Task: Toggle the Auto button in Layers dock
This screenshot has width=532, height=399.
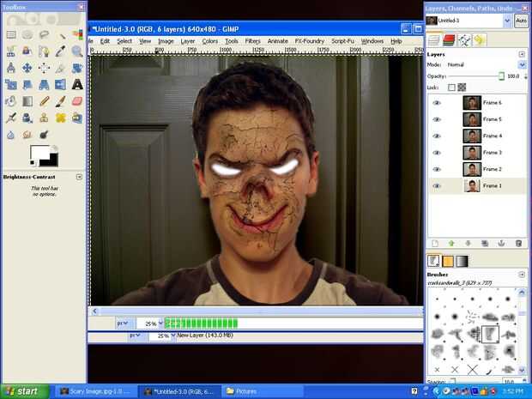Action: (521, 21)
